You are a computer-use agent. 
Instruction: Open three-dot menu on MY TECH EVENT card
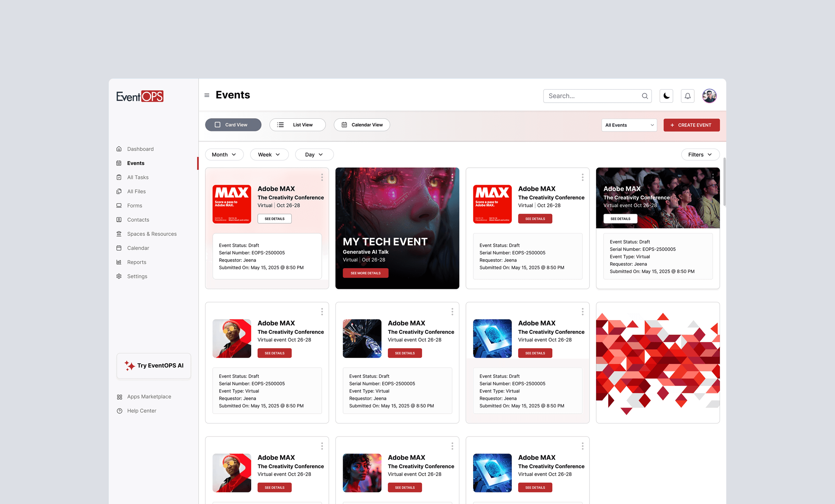pyautogui.click(x=452, y=177)
